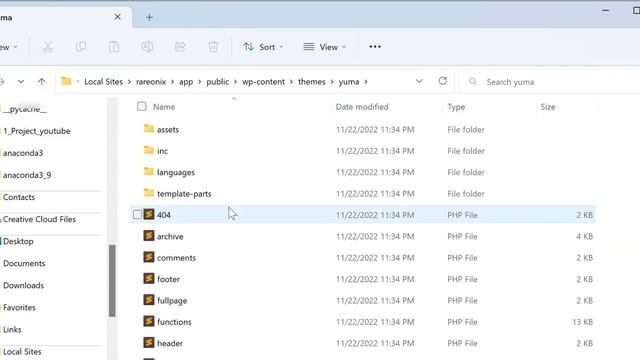Click the functions PHP file icon
640x360 pixels.
[149, 321]
